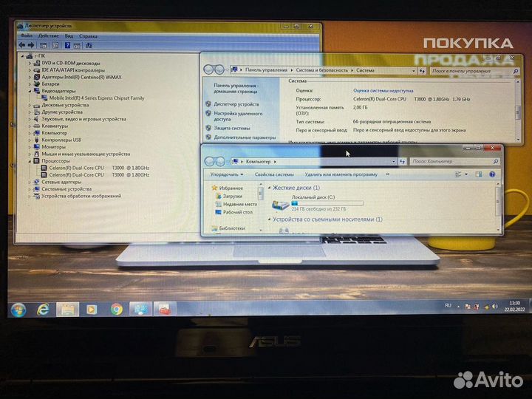Image resolution: width=532 pixels, height=399 pixels.
Task: Select the Системные устройства category
Action: 66,189
